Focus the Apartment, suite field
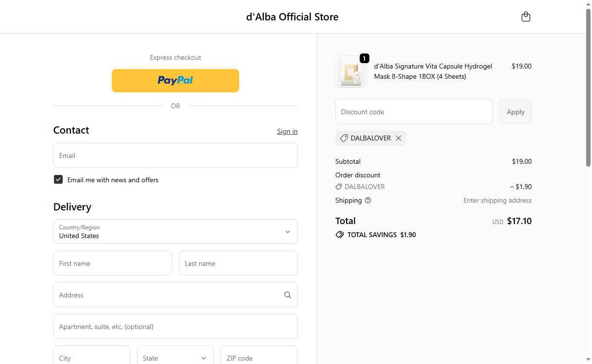 (x=175, y=327)
